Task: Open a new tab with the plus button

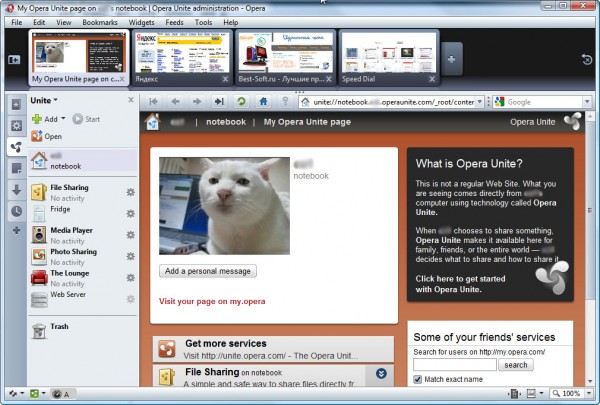Action: click(452, 59)
